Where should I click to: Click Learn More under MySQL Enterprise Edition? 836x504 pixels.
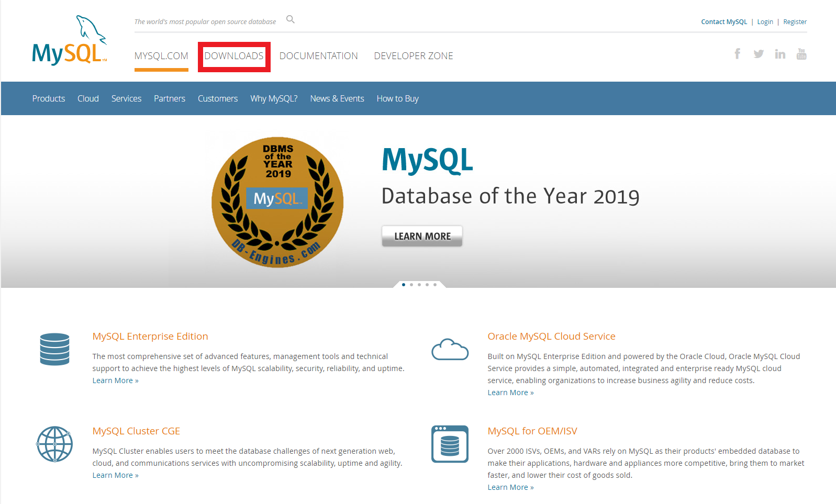116,380
